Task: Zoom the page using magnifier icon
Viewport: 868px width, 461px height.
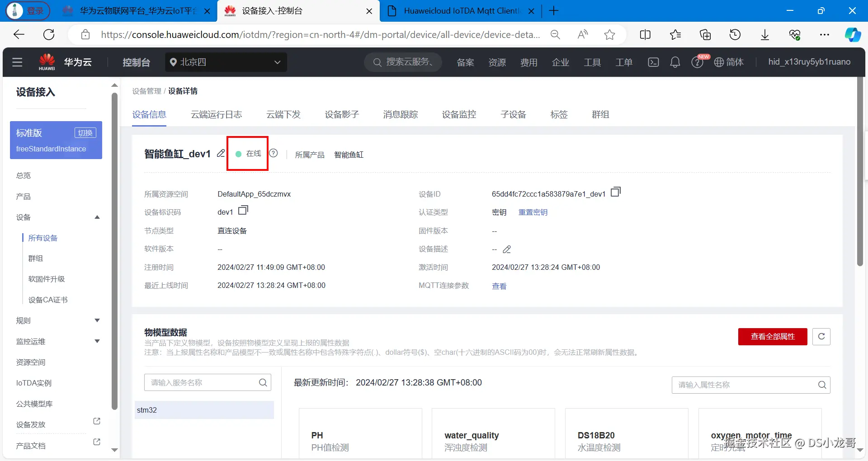Action: click(555, 35)
